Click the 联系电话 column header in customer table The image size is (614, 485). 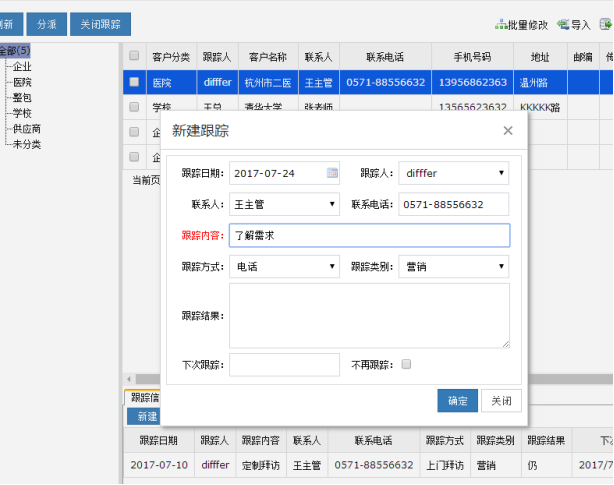click(385, 57)
